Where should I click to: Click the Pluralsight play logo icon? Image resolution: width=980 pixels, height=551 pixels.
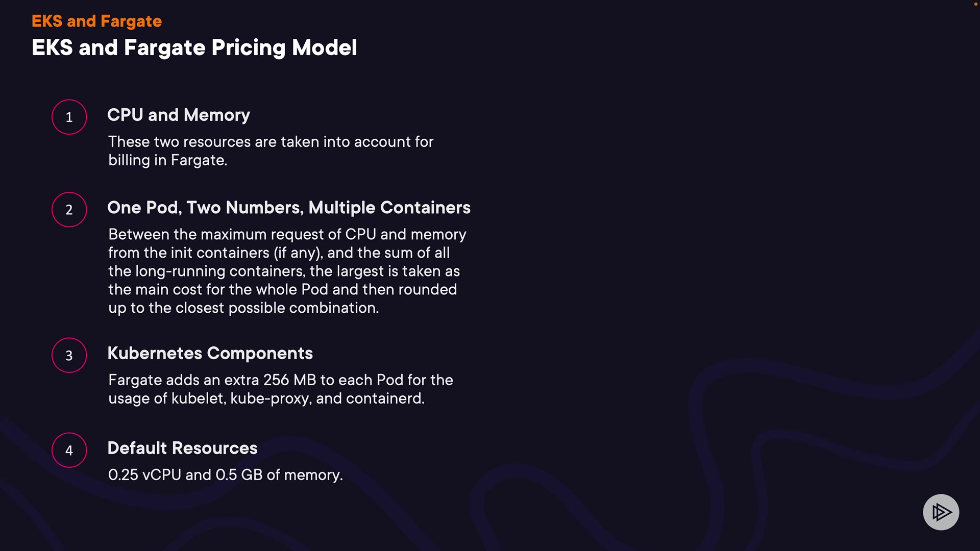click(941, 512)
